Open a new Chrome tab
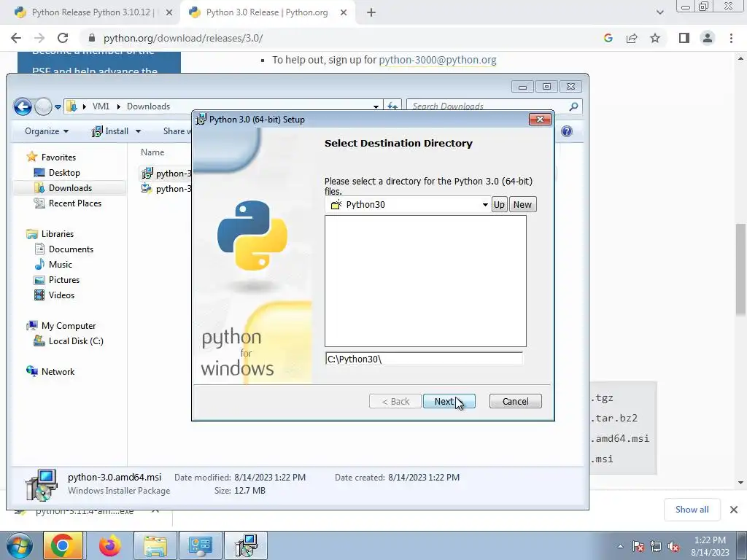747x560 pixels. (371, 13)
